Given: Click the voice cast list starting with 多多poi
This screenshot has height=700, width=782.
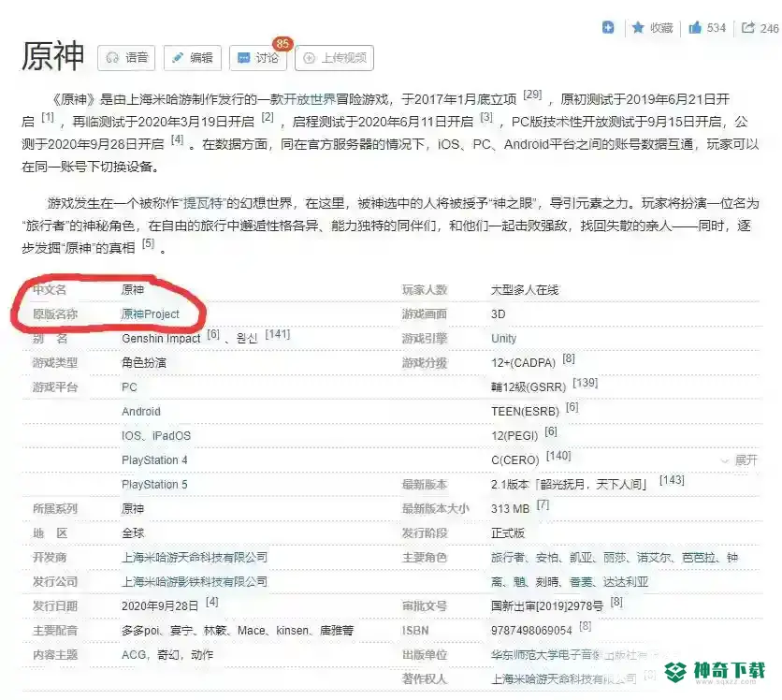Looking at the screenshot, I should point(238,631).
